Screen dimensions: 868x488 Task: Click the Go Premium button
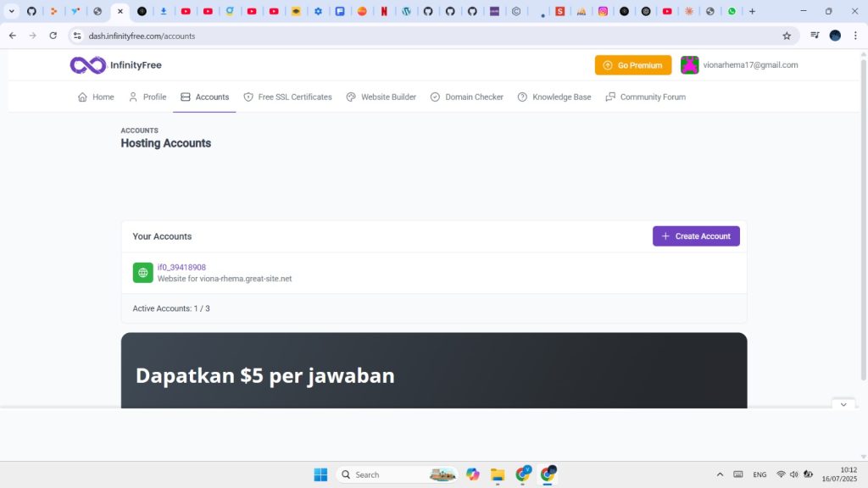pyautogui.click(x=632, y=65)
